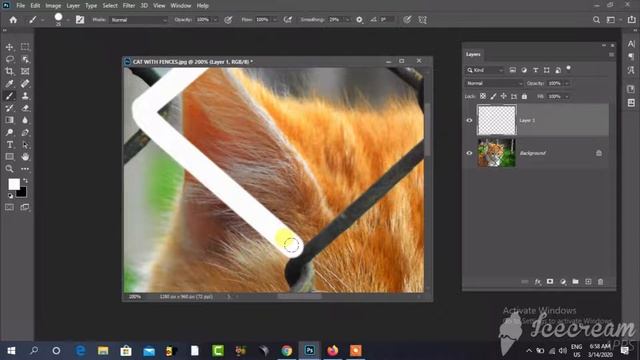Add a layer mask
Screen dimensions: 640x360
point(550,282)
